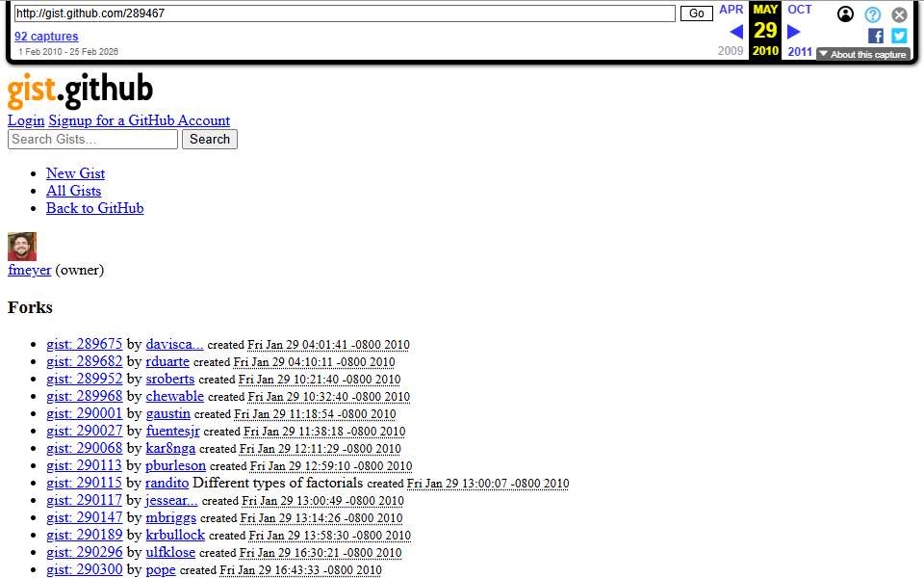Open gist: 290296 link
The image size is (924, 578).
tap(85, 552)
